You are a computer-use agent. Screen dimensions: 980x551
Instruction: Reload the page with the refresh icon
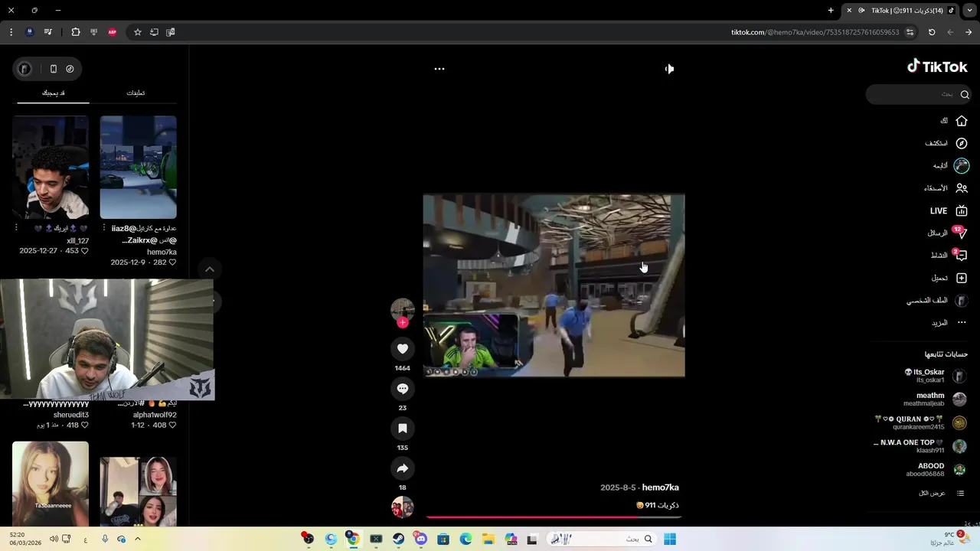(x=932, y=32)
